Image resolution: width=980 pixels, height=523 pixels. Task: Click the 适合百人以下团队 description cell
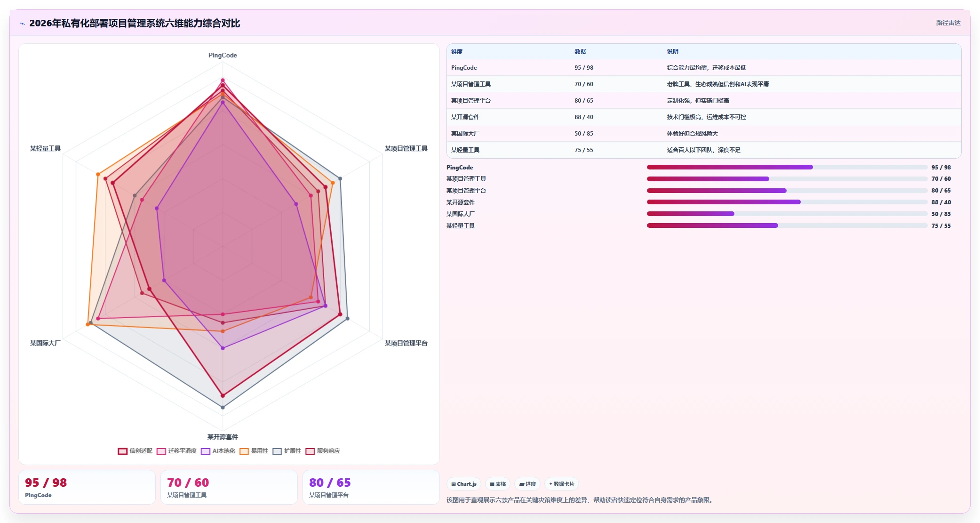[x=704, y=150]
